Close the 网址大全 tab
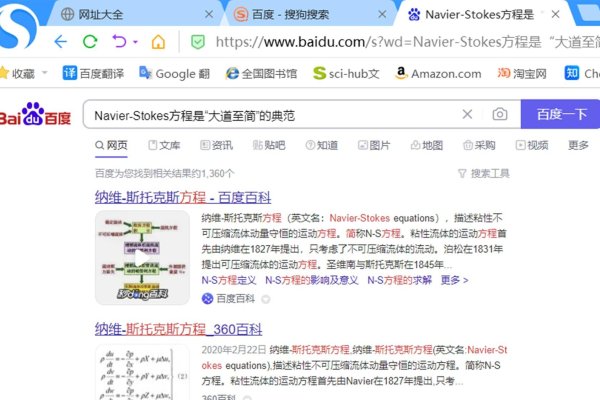Viewport: 600px width, 400px height. pos(209,15)
